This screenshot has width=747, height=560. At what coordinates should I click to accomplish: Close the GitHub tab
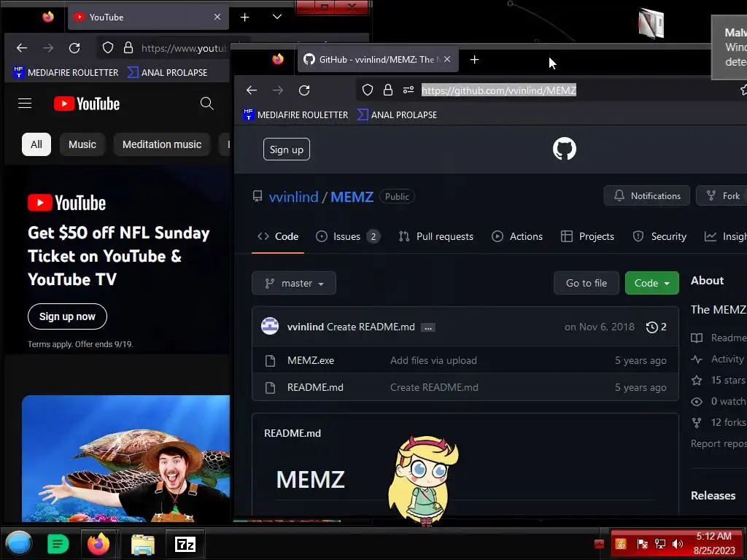pos(447,60)
